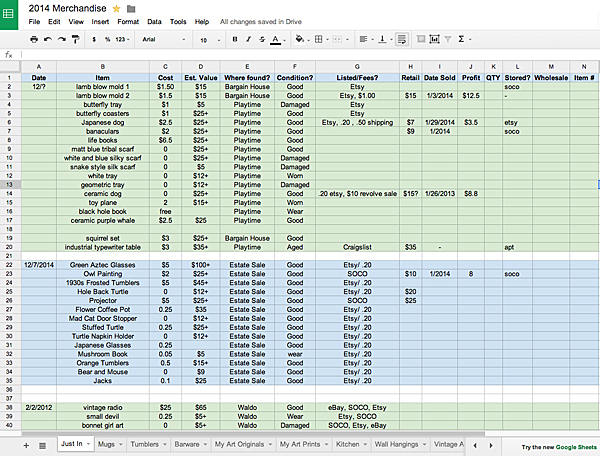Viewport: 600px width, 456px height.
Task: Select the Green Aztec Glasses cell
Action: 103,265
